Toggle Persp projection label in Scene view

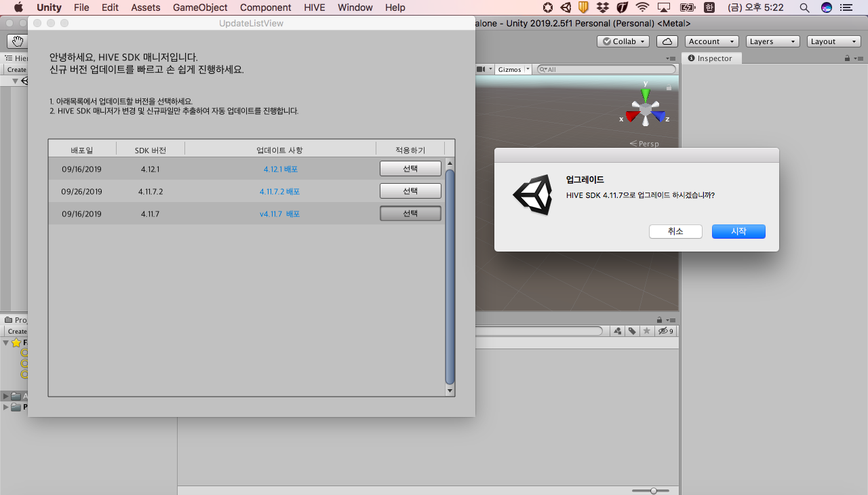pos(644,144)
